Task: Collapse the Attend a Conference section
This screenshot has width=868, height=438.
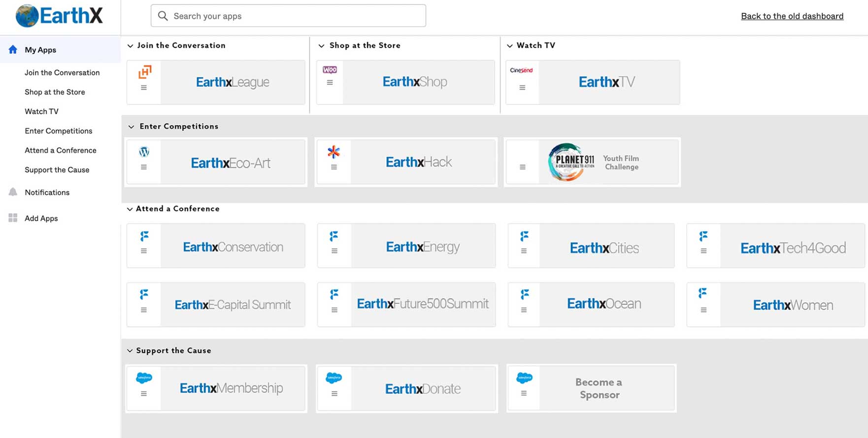Action: pos(130,209)
